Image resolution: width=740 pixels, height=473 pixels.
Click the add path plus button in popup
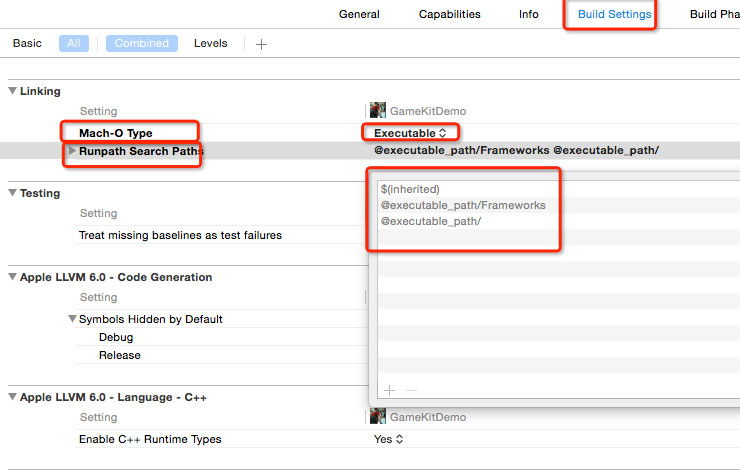click(x=389, y=390)
